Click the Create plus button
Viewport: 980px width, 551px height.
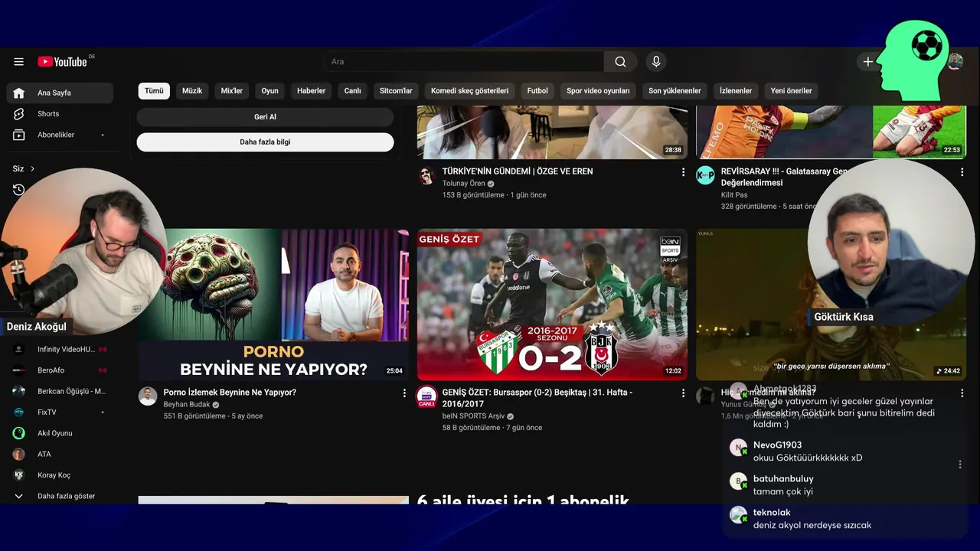click(x=867, y=62)
